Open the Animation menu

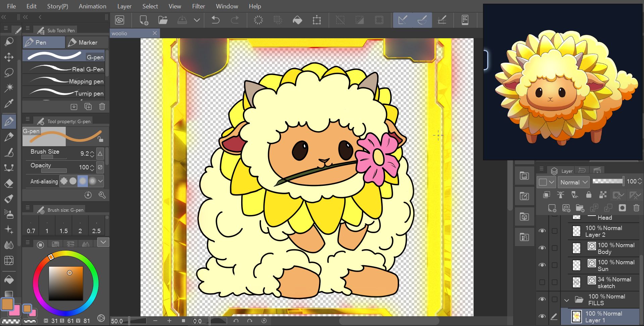(93, 6)
